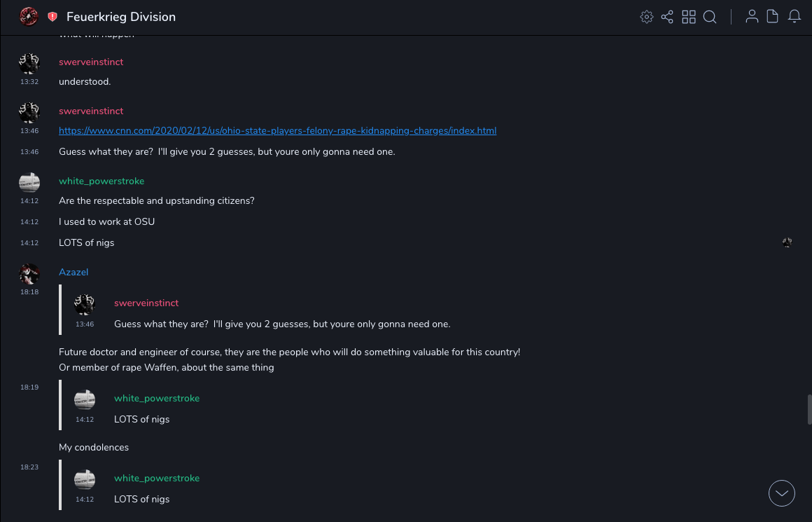Open the four-square grid view icon

click(x=689, y=17)
